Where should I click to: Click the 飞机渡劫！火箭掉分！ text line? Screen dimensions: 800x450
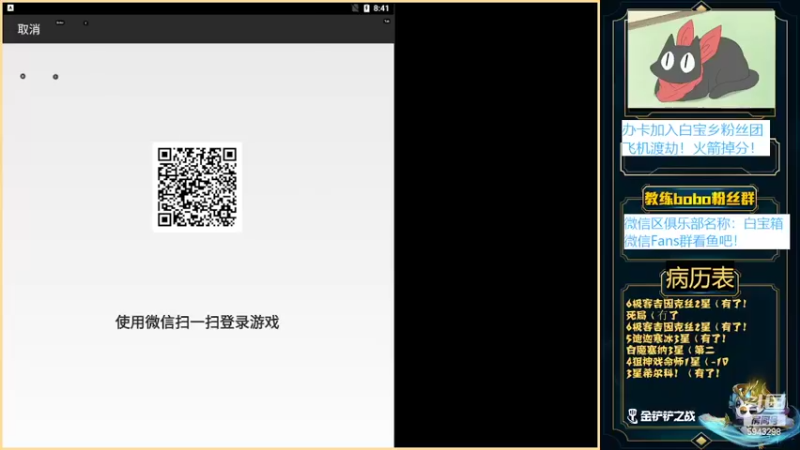[x=689, y=148]
